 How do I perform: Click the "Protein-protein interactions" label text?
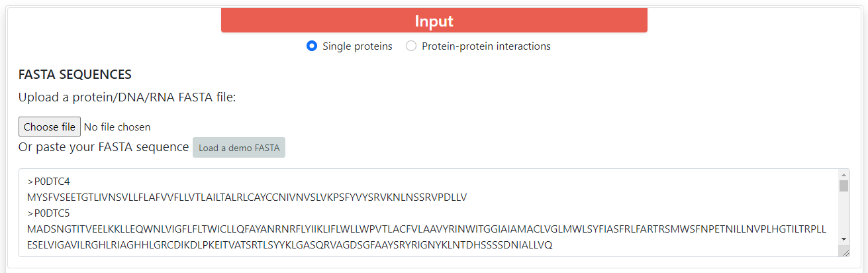pyautogui.click(x=486, y=46)
